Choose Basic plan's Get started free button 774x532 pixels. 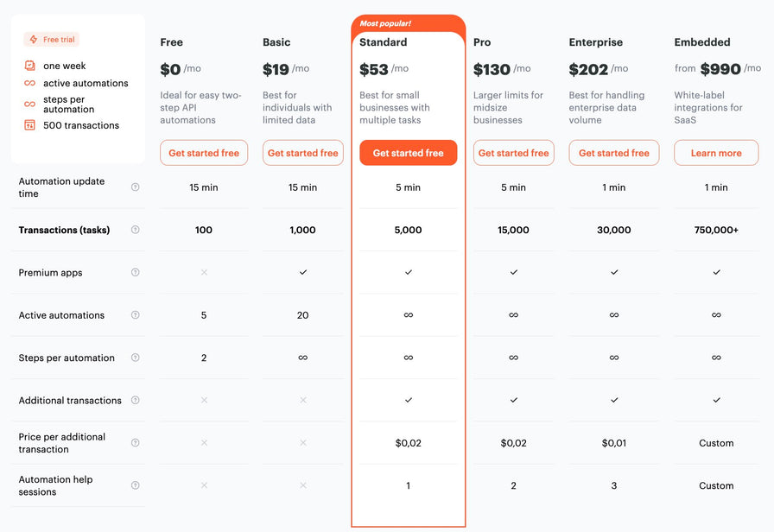click(302, 153)
